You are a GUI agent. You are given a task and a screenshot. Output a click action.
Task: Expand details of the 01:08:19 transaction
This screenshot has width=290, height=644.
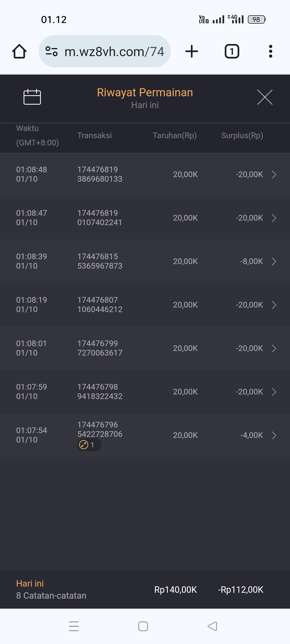pos(274,305)
